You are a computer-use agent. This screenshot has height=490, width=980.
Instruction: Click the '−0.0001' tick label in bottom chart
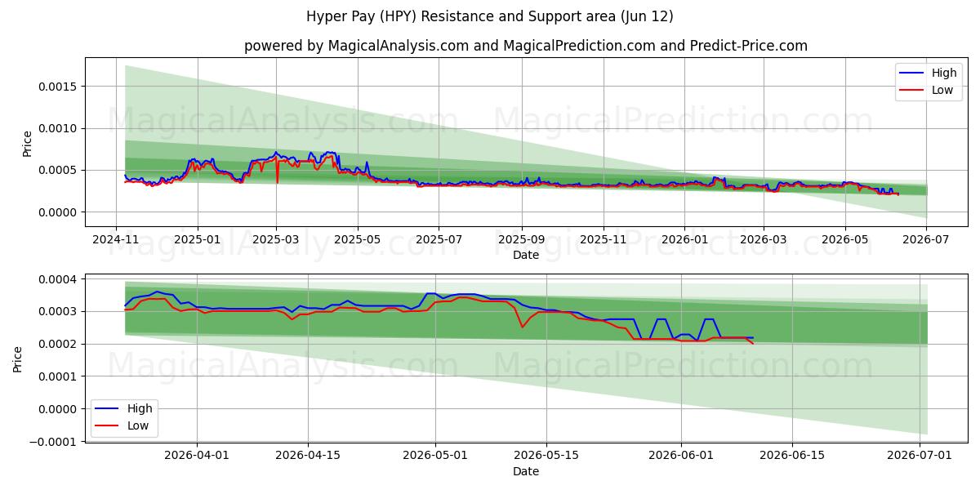(x=55, y=442)
